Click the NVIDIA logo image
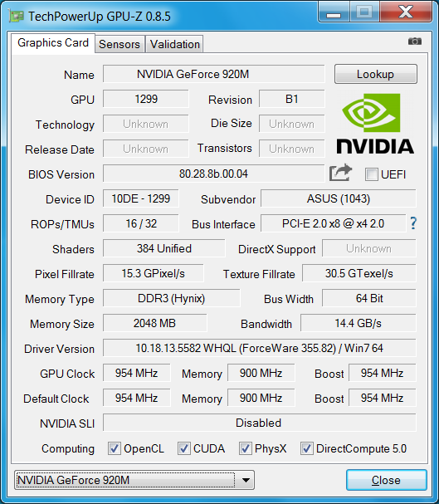 click(x=375, y=124)
